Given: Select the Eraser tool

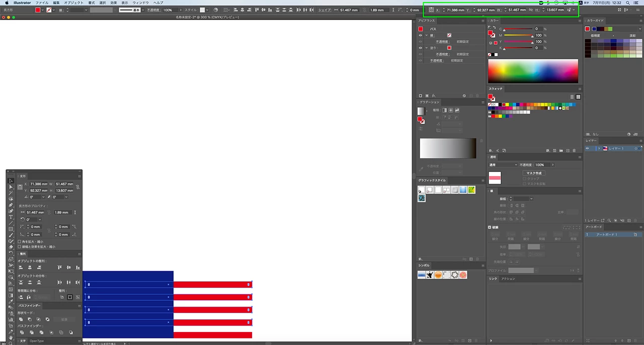Looking at the screenshot, I should click(x=11, y=246).
